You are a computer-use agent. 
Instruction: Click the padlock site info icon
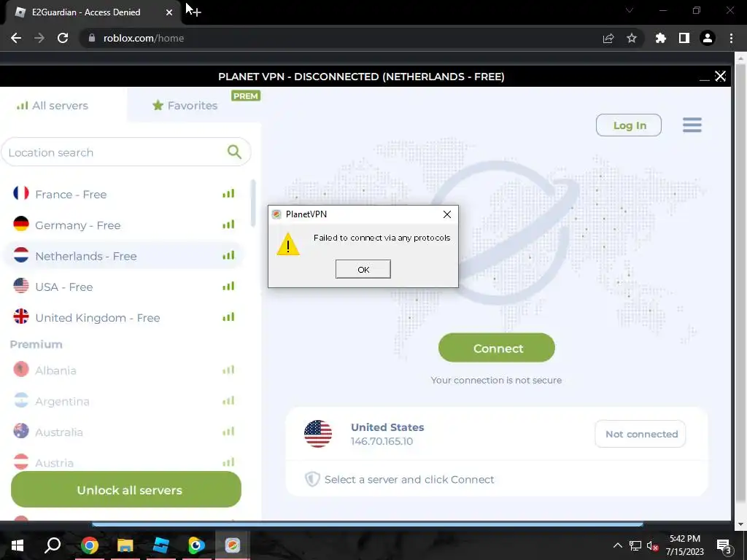click(92, 38)
